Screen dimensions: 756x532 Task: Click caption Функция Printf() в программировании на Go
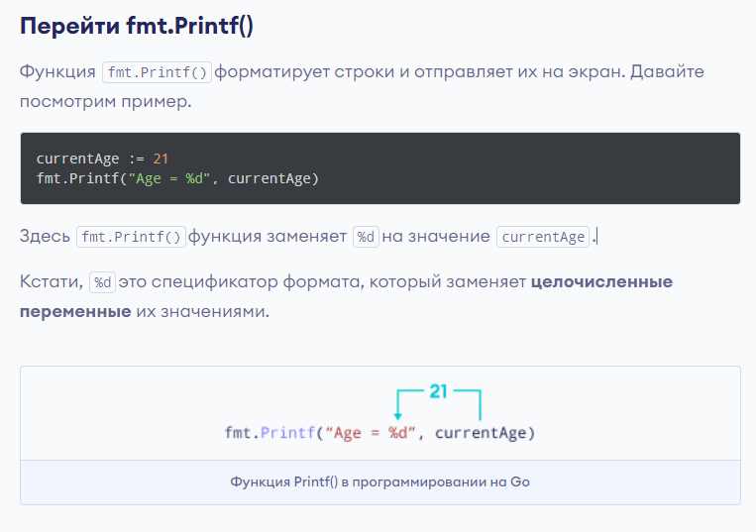pyautogui.click(x=379, y=481)
